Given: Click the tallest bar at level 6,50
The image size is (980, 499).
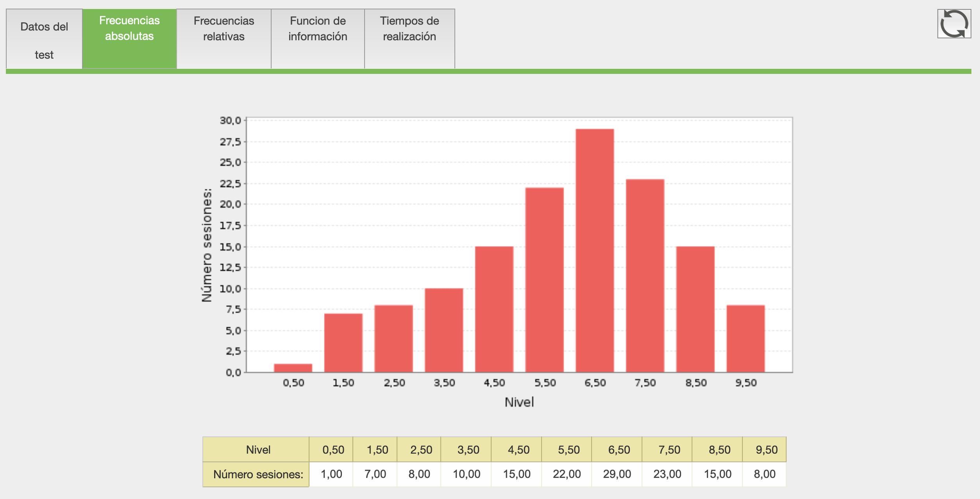Looking at the screenshot, I should (x=595, y=250).
